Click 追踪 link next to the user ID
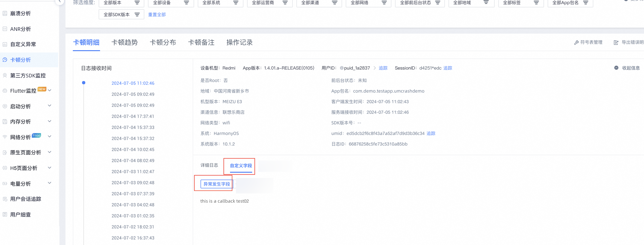 coord(383,68)
